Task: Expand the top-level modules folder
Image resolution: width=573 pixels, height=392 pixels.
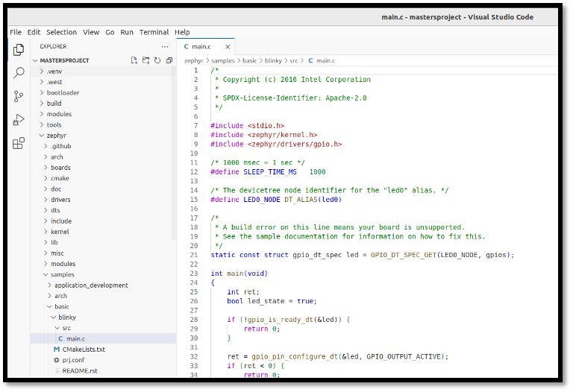Action: pos(103,114)
